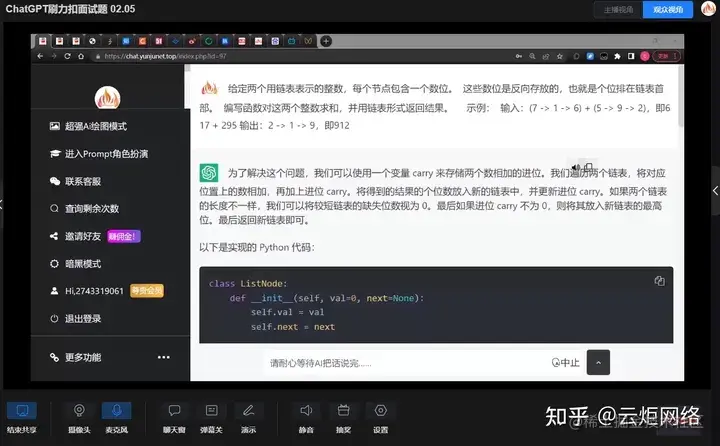Open the 聊天窗 chat window
This screenshot has height=446, width=720.
(x=174, y=418)
